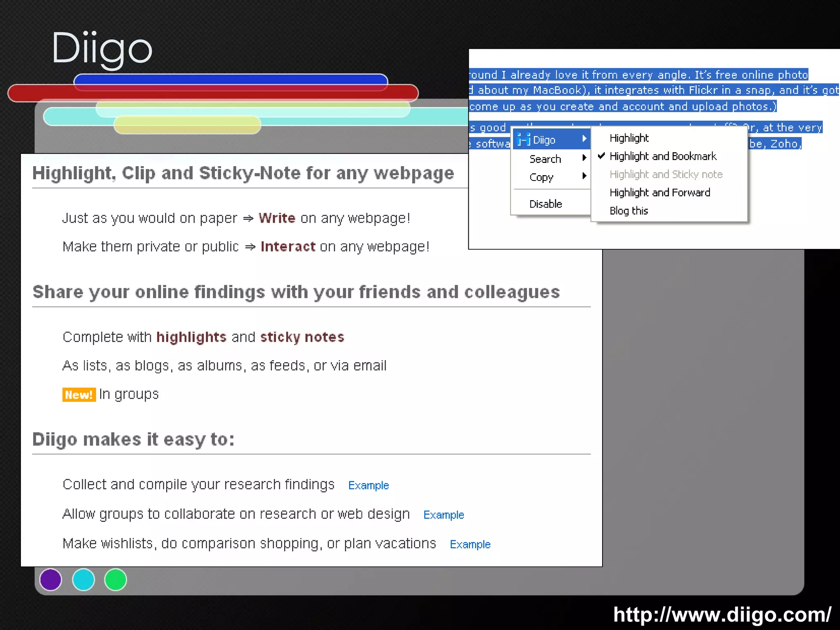
Task: Click the bold word Write
Action: [x=277, y=218]
